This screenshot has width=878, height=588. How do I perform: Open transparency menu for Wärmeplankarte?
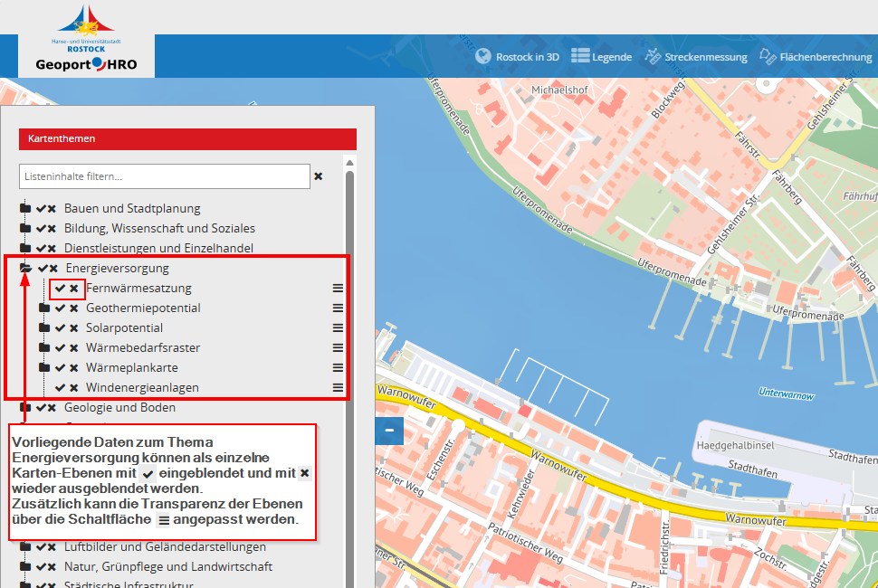pos(338,368)
